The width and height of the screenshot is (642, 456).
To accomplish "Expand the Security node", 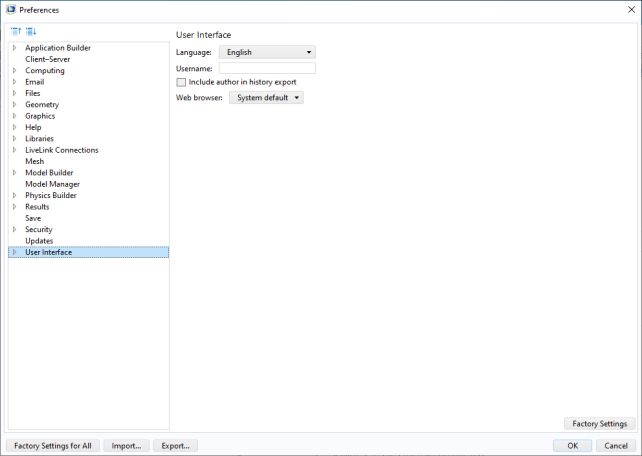I will pos(15,229).
